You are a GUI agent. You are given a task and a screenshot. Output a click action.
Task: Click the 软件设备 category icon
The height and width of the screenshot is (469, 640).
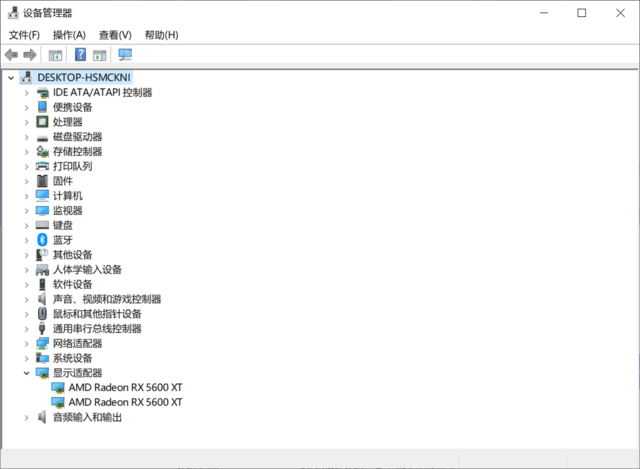pos(42,284)
